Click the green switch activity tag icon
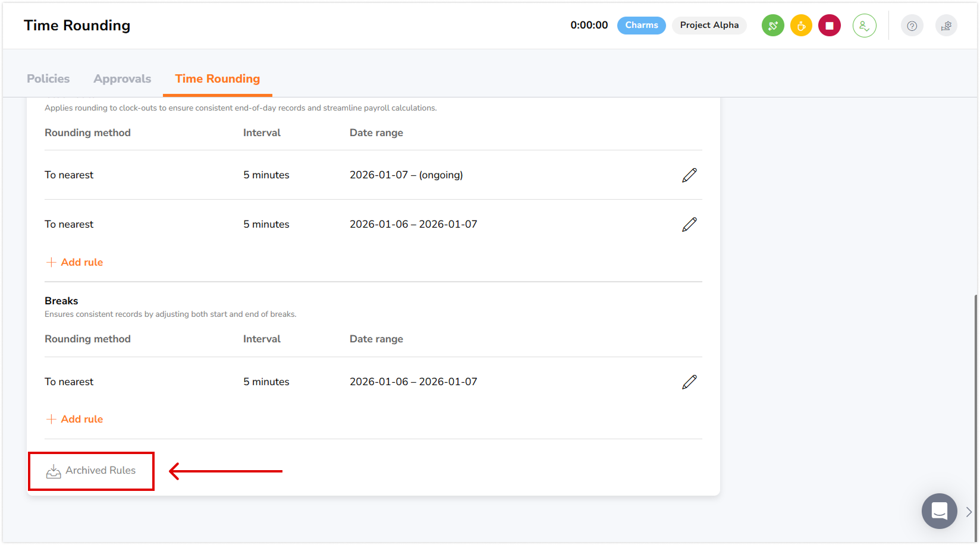This screenshot has width=980, height=545. [x=772, y=26]
